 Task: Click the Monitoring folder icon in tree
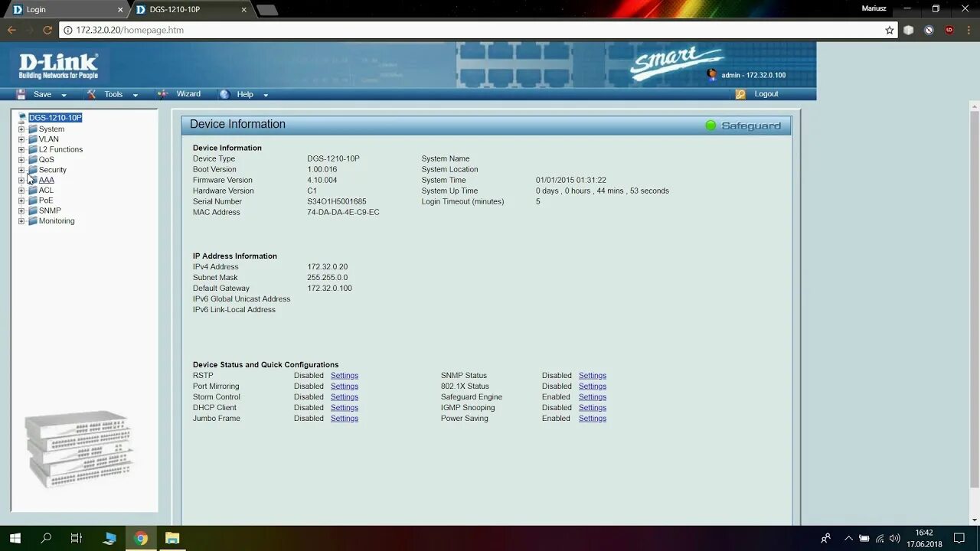tap(33, 221)
